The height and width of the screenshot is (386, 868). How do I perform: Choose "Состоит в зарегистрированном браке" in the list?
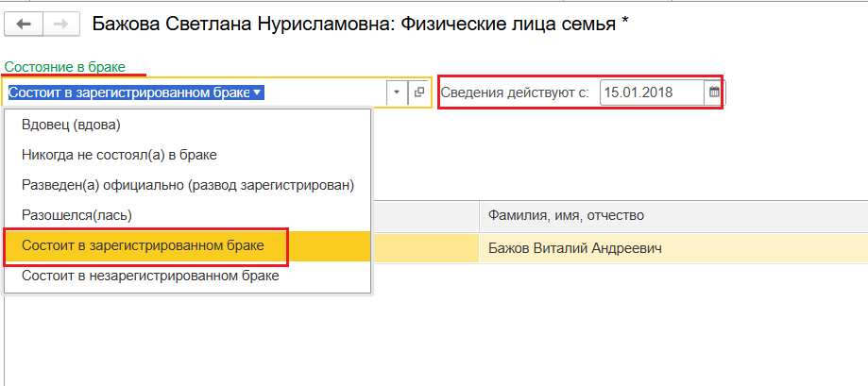(187, 245)
